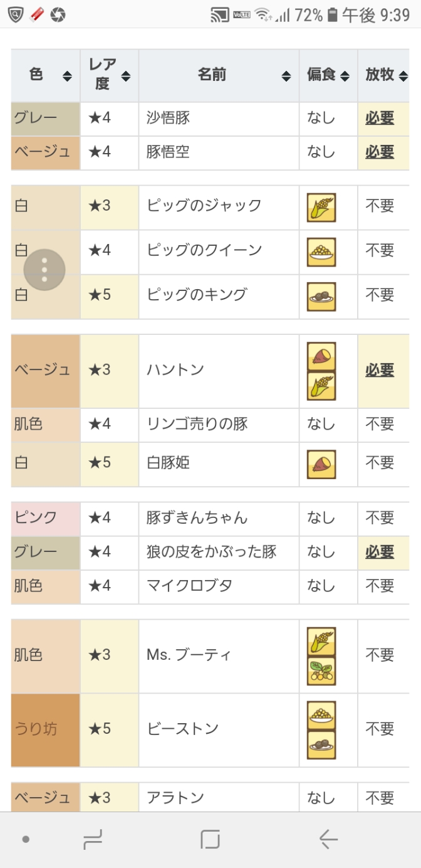Sort by 名前 using its sort arrows
Screen dimensions: 421x868
[x=286, y=77]
